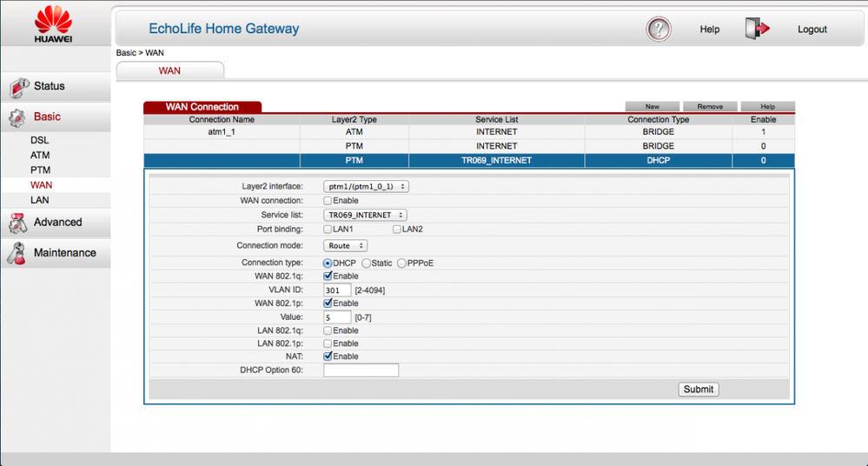Toggle the NAT Enable checkbox
Image resolution: width=868 pixels, height=466 pixels.
point(328,356)
